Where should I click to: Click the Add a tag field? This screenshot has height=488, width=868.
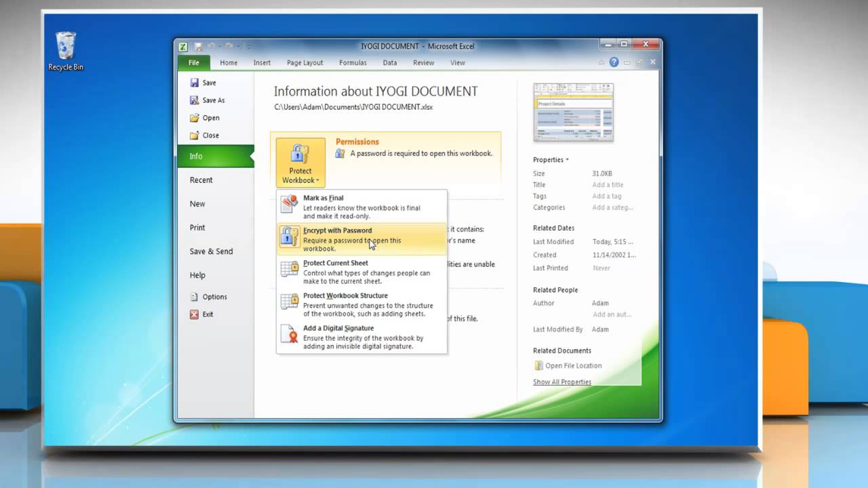[607, 197]
